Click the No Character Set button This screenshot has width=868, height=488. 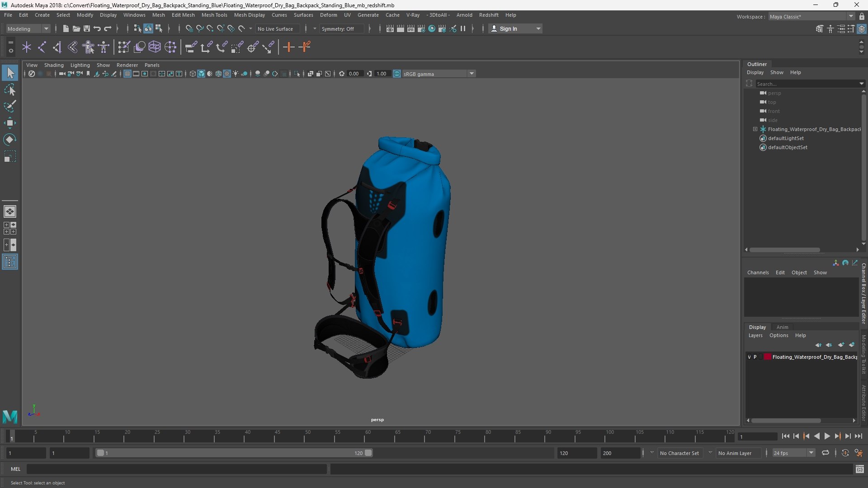[x=679, y=453]
